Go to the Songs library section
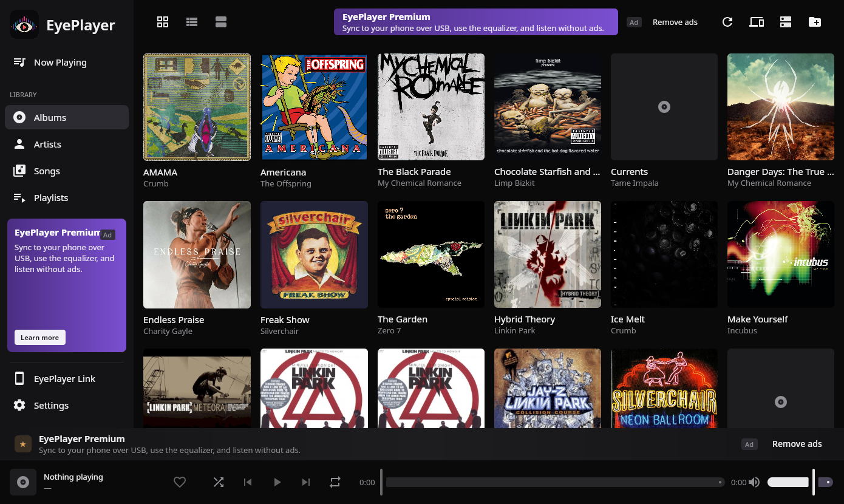This screenshot has height=504, width=844. click(67, 171)
